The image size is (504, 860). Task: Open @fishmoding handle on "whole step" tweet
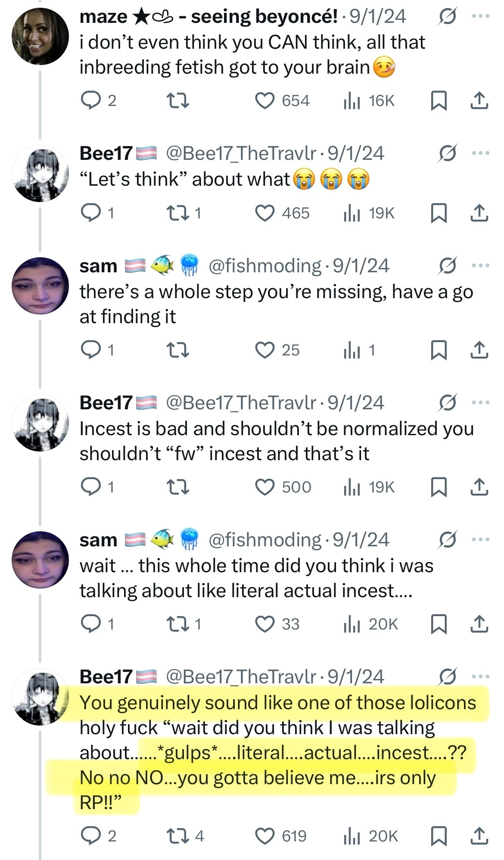click(x=264, y=266)
